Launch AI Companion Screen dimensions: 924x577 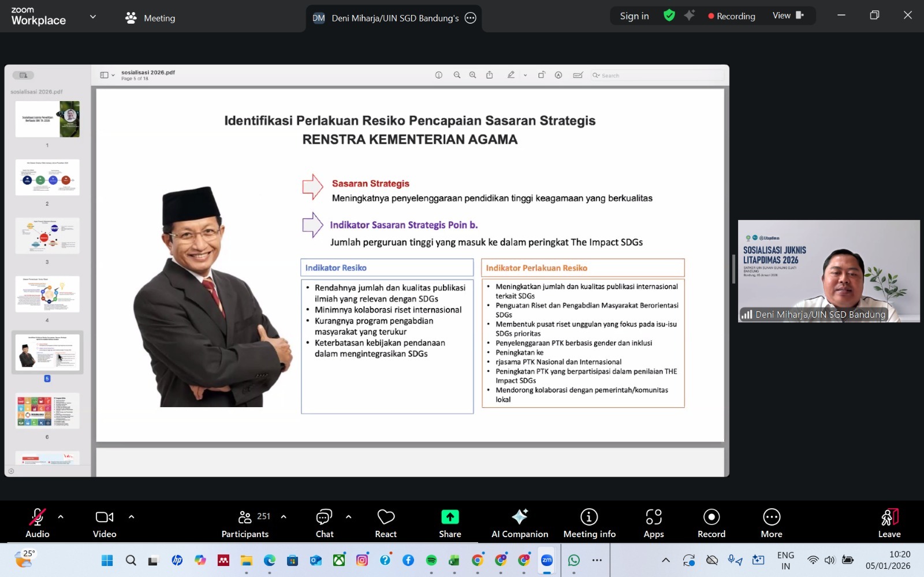click(x=519, y=523)
